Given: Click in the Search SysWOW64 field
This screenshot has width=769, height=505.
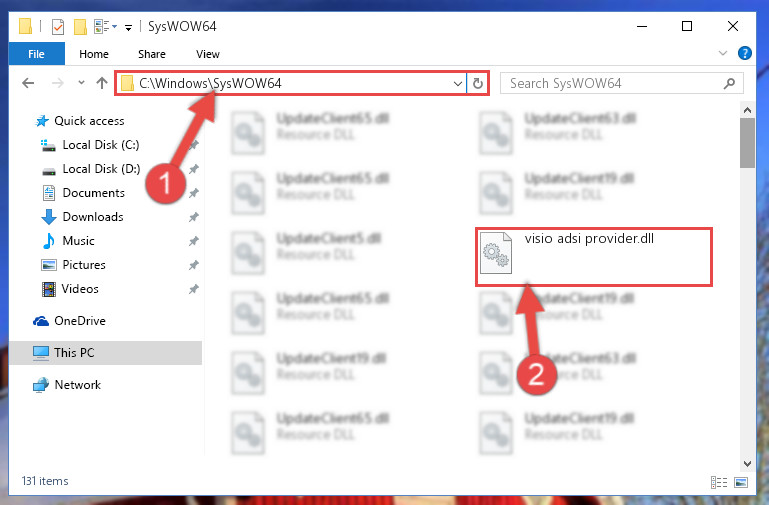Looking at the screenshot, I should [613, 83].
